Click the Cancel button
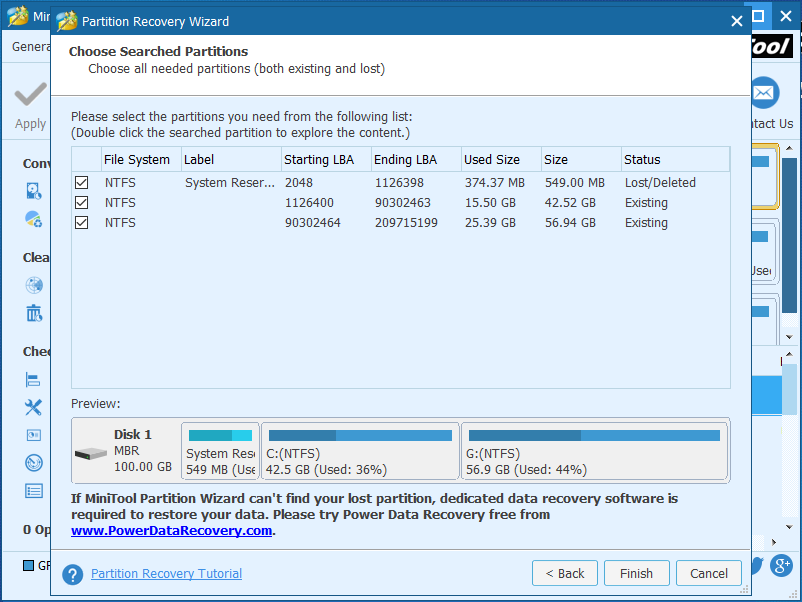This screenshot has width=802, height=602. coord(708,573)
